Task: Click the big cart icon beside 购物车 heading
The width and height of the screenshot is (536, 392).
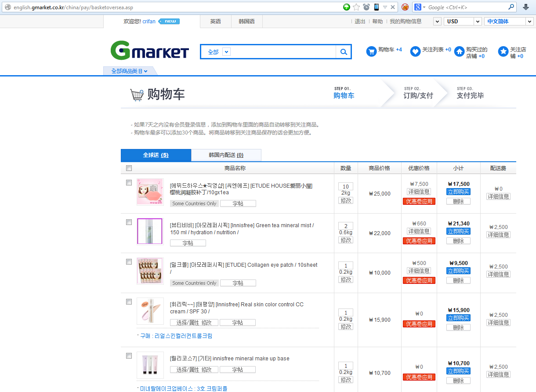Action: [x=137, y=95]
